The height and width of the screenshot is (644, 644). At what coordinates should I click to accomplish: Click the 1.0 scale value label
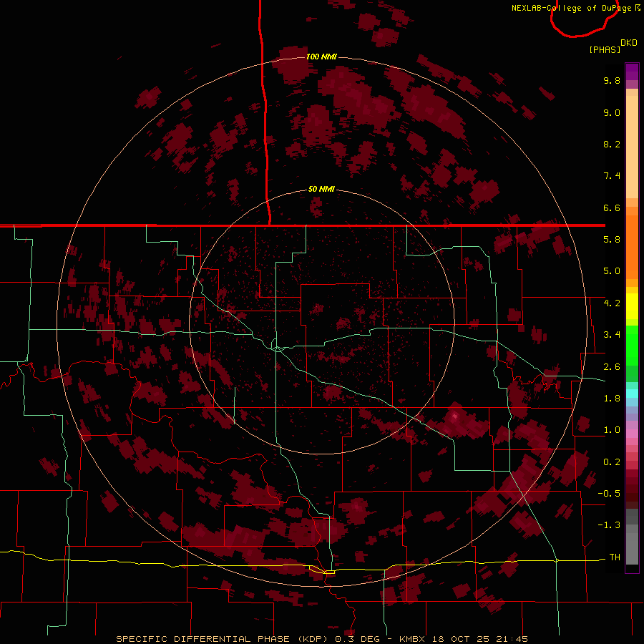[612, 430]
